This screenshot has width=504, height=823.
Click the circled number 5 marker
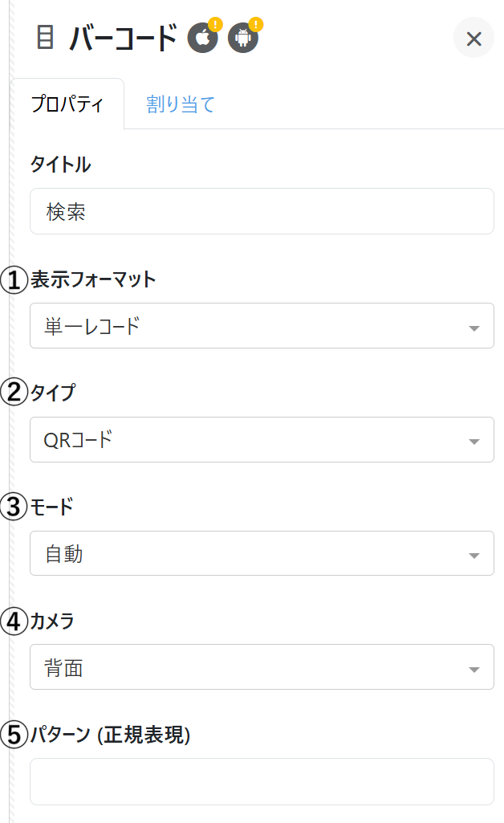[14, 735]
